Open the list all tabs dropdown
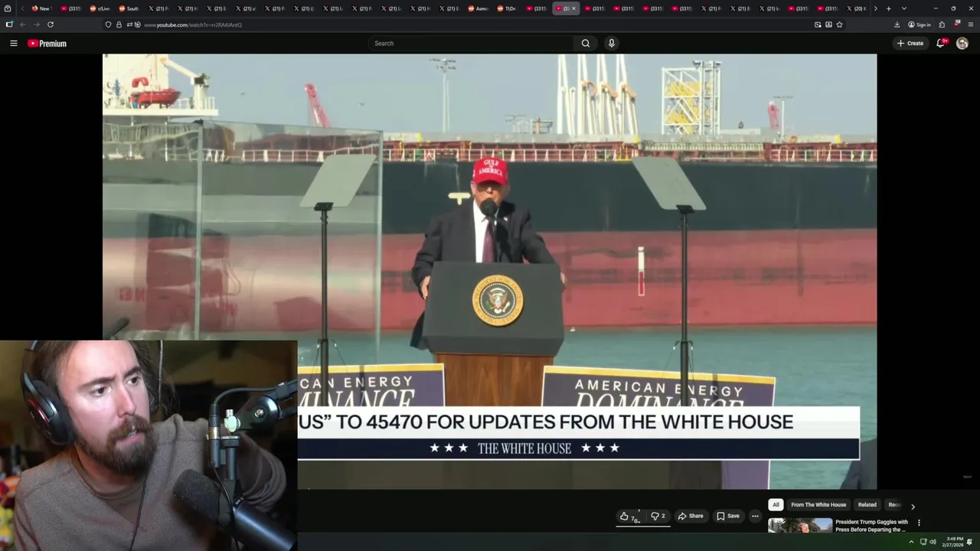The image size is (980, 551). (x=904, y=8)
